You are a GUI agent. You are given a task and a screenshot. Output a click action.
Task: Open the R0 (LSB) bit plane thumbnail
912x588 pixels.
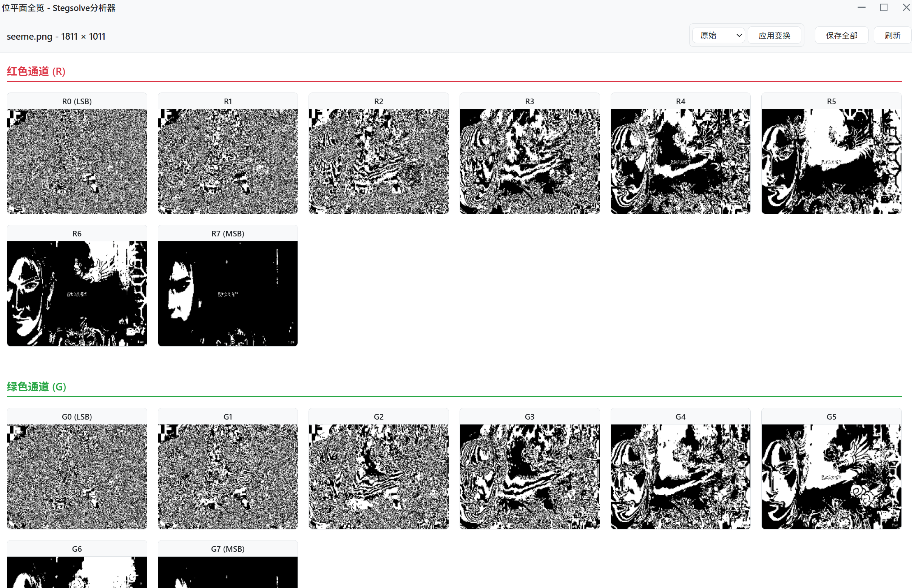[x=77, y=161]
